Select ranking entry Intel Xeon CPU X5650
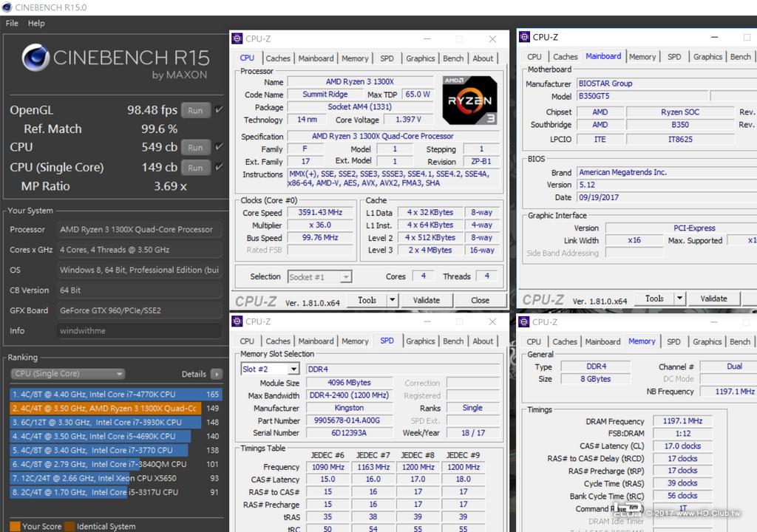 point(115,478)
